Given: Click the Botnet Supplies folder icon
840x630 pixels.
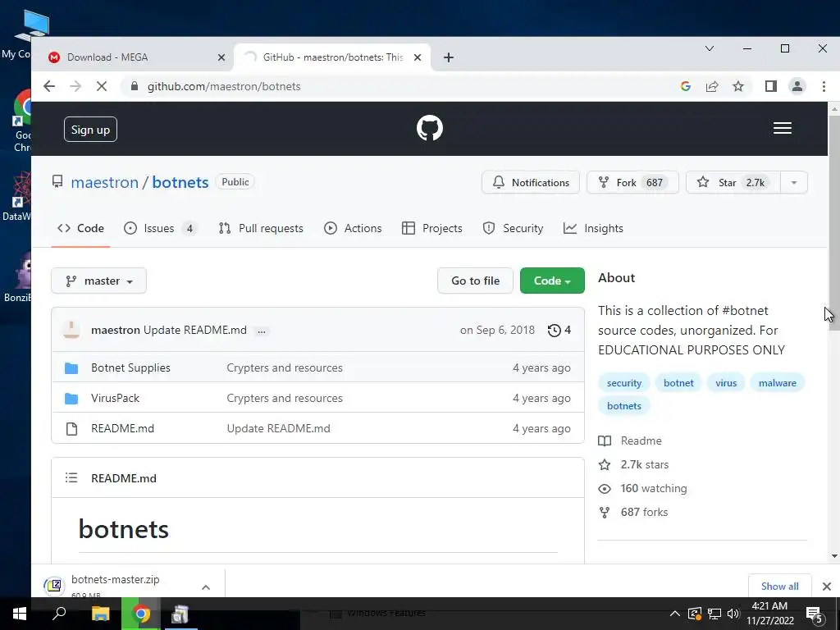Looking at the screenshot, I should (71, 368).
